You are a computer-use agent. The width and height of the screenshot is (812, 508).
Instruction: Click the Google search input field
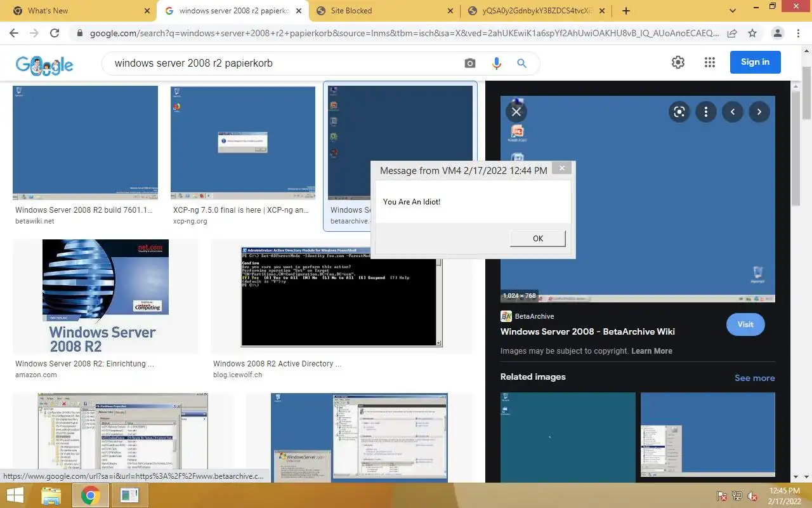pos(285,63)
